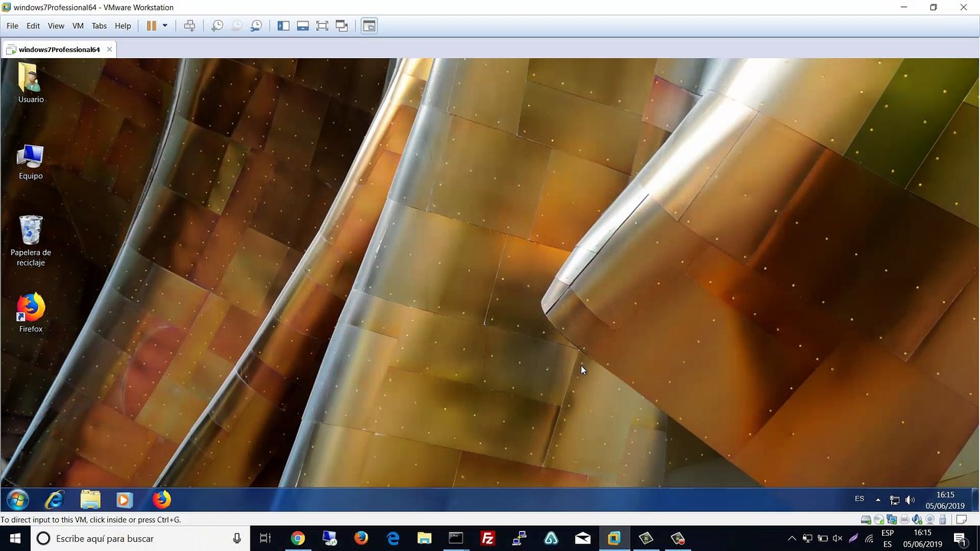Viewport: 980px width, 551px height.
Task: Open Firefox from the Windows 7 taskbar
Action: [x=162, y=500]
